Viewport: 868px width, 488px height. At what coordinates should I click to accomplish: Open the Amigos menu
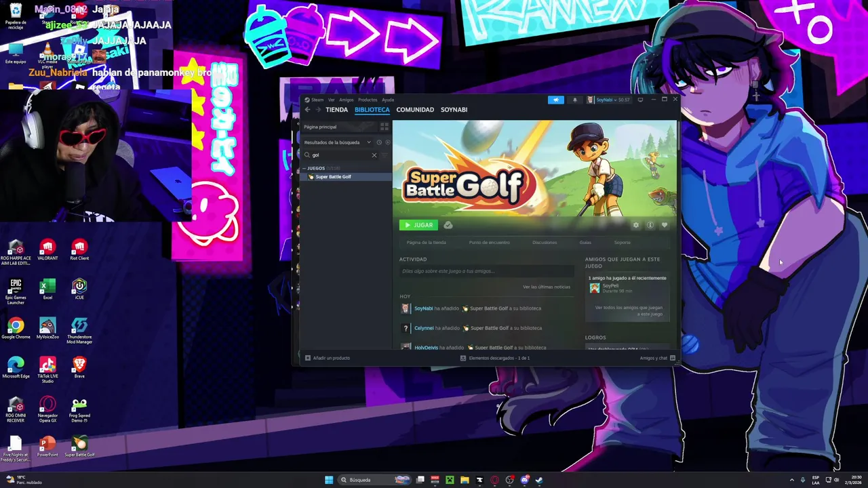[347, 100]
